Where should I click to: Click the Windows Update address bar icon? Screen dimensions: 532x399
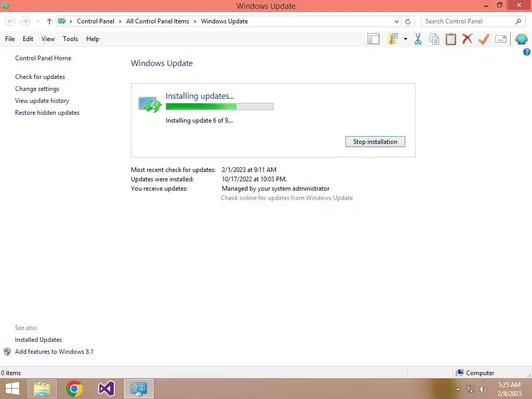coord(62,21)
